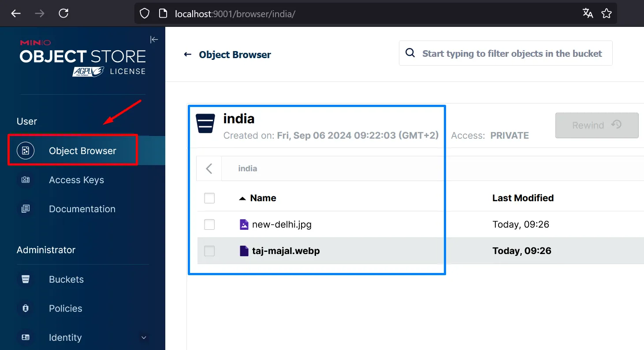Check the new-delhi.jpg checkbox
This screenshot has width=644, height=350.
(209, 225)
